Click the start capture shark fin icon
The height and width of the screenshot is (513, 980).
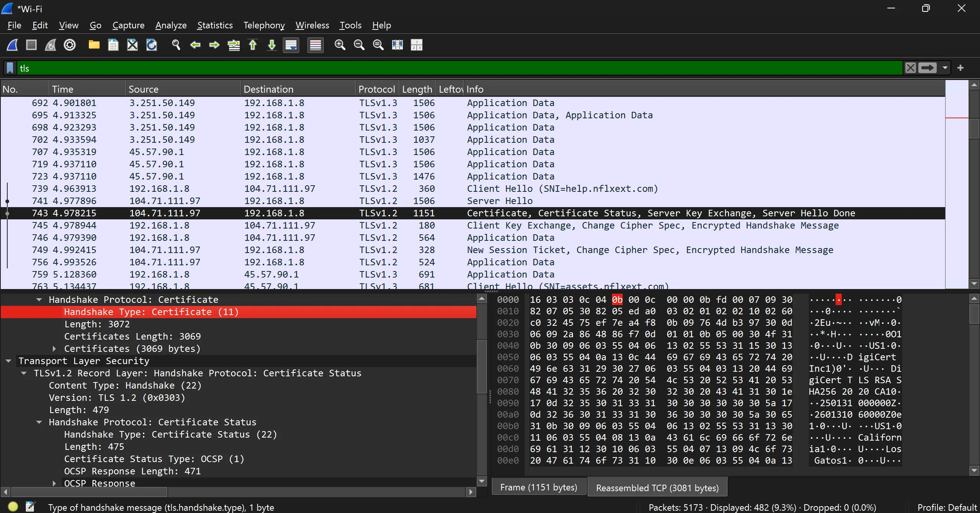(x=12, y=45)
